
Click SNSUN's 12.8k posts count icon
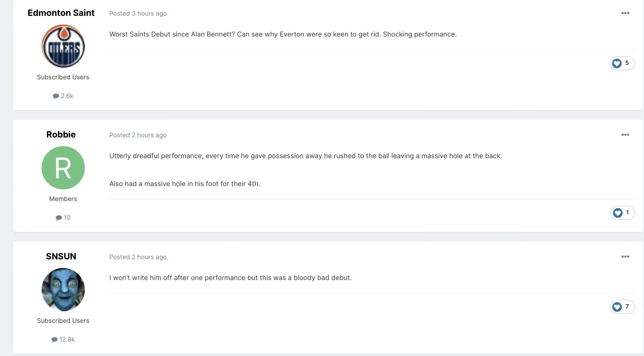click(55, 339)
